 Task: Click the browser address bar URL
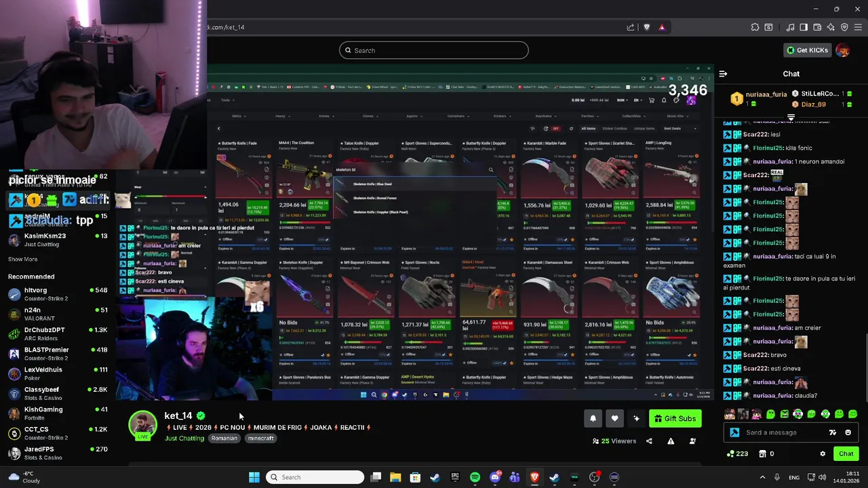[226, 27]
